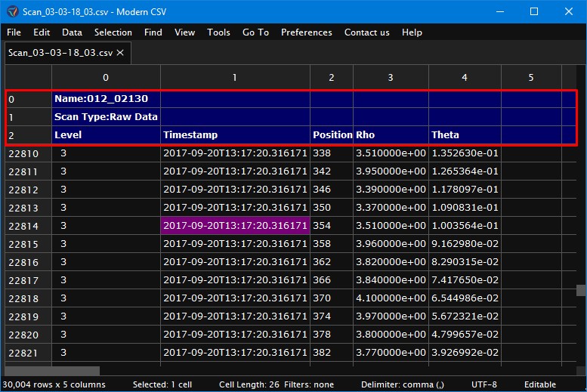Click Rho value 3.770000e+00
This screenshot has width=587, height=392.
coord(391,353)
